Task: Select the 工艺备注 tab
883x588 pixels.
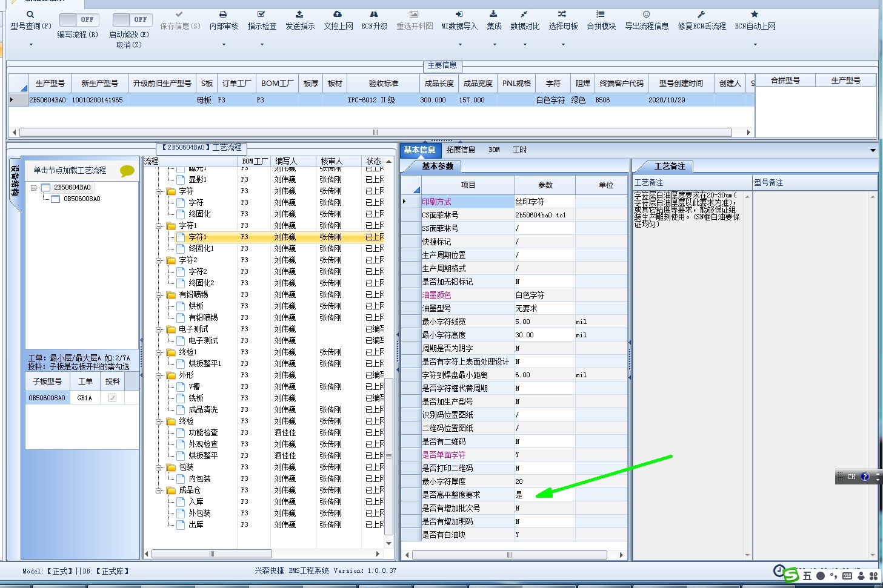Action: point(670,166)
